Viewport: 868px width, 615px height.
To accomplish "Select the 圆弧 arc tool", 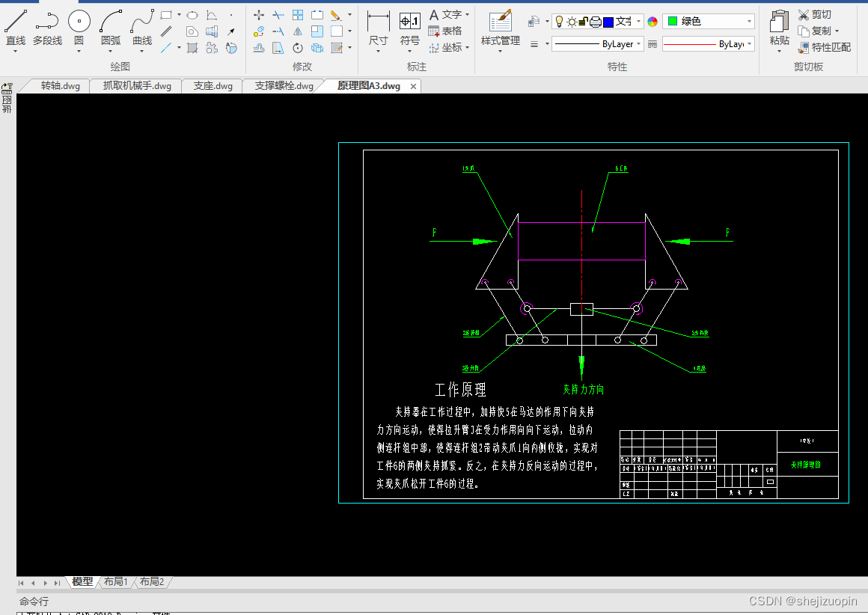I will tap(111, 28).
